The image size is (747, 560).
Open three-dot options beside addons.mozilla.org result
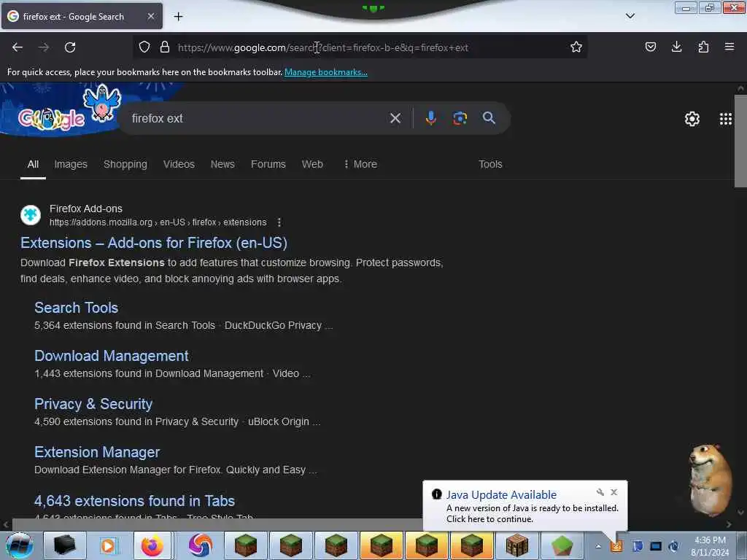(x=279, y=222)
